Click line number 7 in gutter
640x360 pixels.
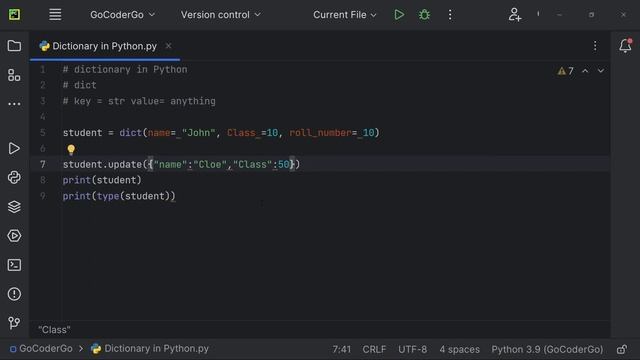pyautogui.click(x=43, y=164)
